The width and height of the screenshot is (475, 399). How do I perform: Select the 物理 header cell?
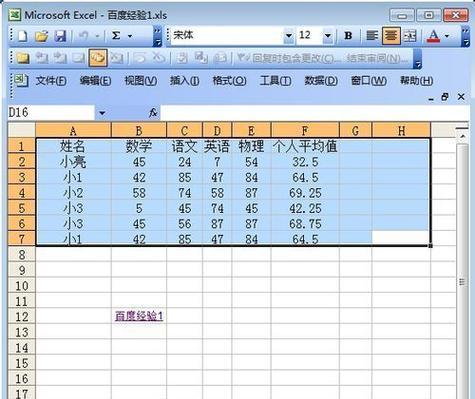click(x=251, y=146)
